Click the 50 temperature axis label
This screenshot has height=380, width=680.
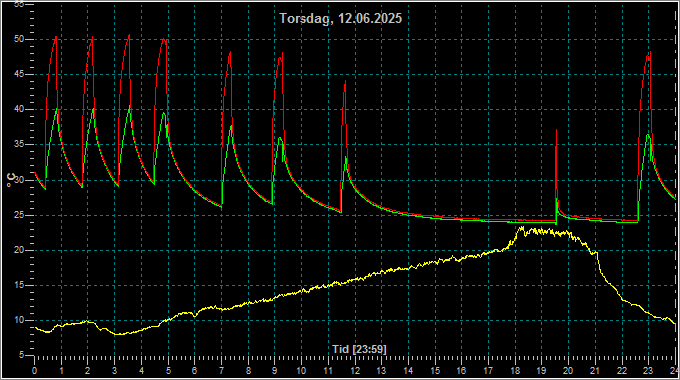pos(18,39)
